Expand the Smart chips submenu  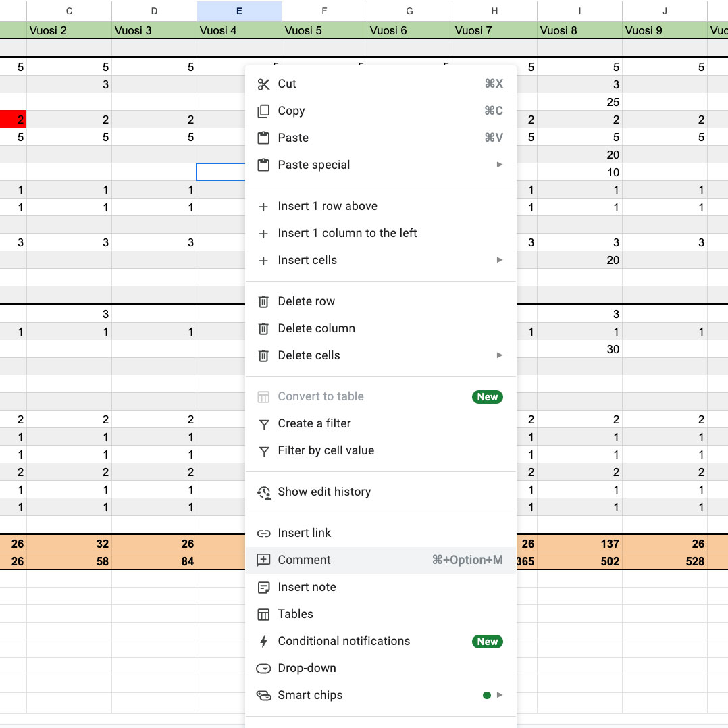click(500, 695)
